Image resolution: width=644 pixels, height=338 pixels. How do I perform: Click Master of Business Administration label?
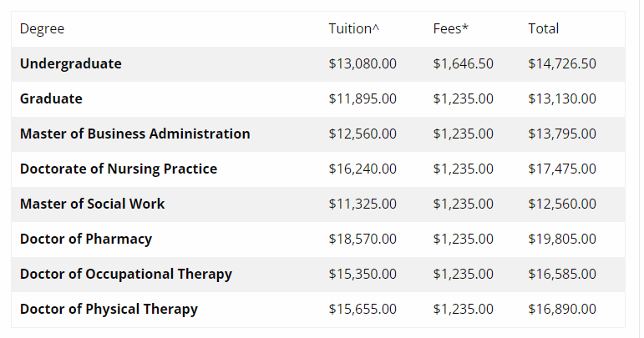pos(134,134)
